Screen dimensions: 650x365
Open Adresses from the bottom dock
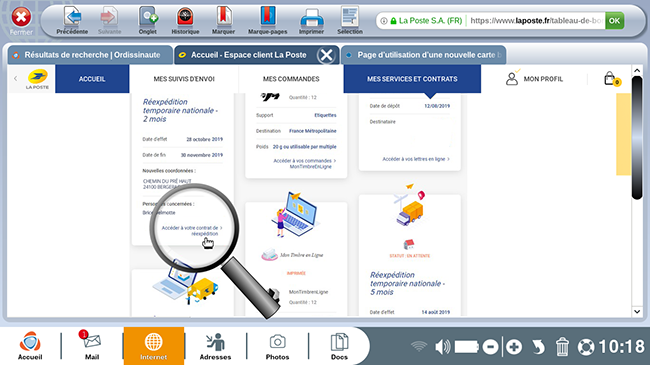[215, 346]
